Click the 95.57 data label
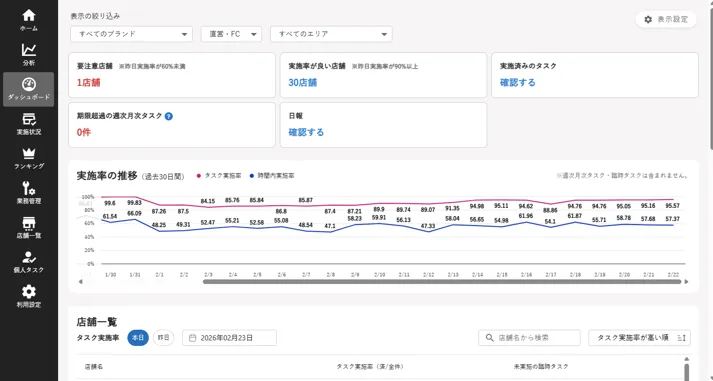713x381 pixels. tap(673, 206)
